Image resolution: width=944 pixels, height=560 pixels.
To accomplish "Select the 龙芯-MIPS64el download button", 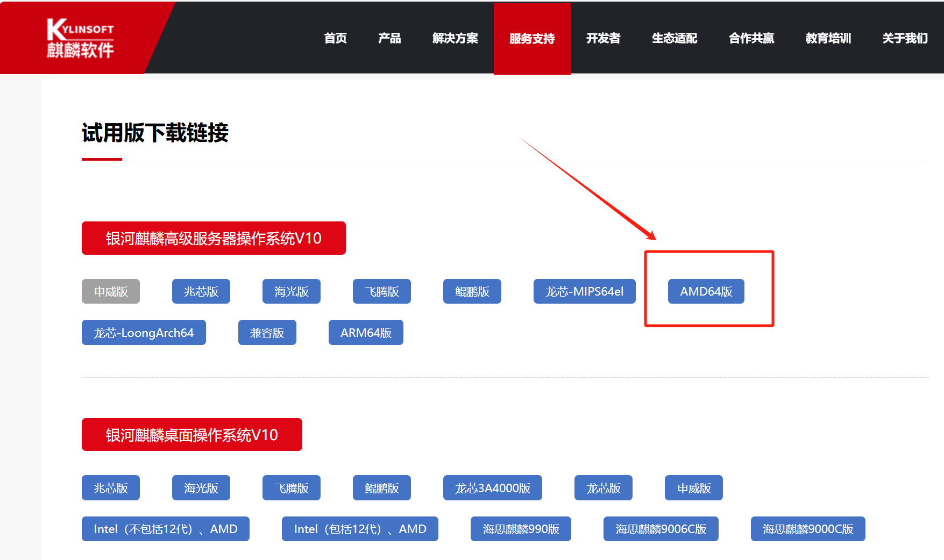I will (x=585, y=291).
